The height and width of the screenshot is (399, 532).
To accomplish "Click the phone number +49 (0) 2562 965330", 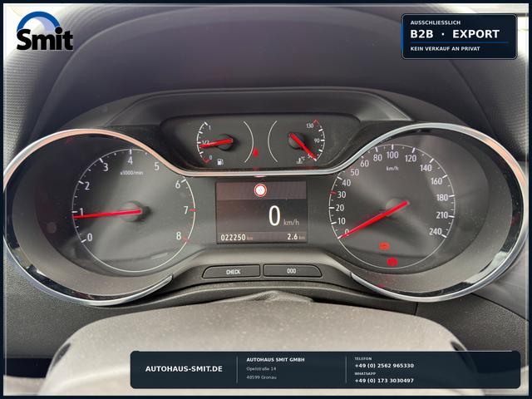I will click(384, 366).
